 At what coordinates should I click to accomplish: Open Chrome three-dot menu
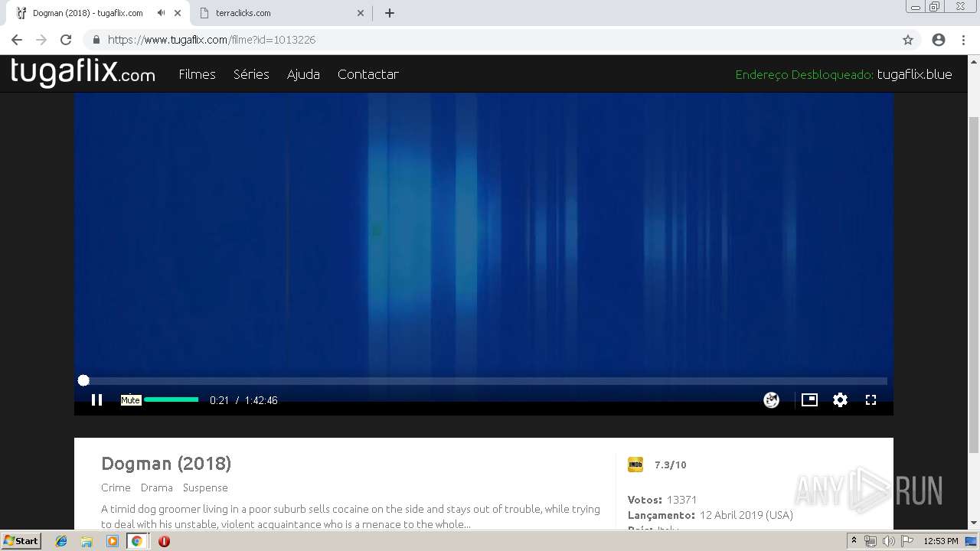[963, 40]
